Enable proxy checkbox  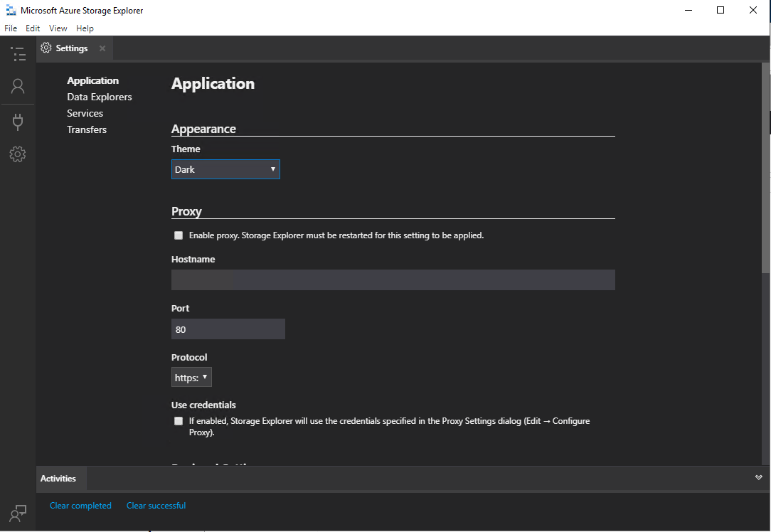click(x=179, y=235)
